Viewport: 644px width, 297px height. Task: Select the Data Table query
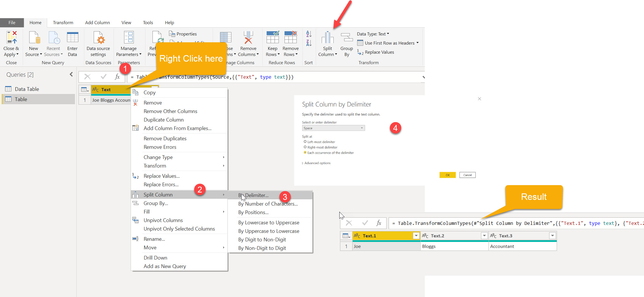coord(38,89)
